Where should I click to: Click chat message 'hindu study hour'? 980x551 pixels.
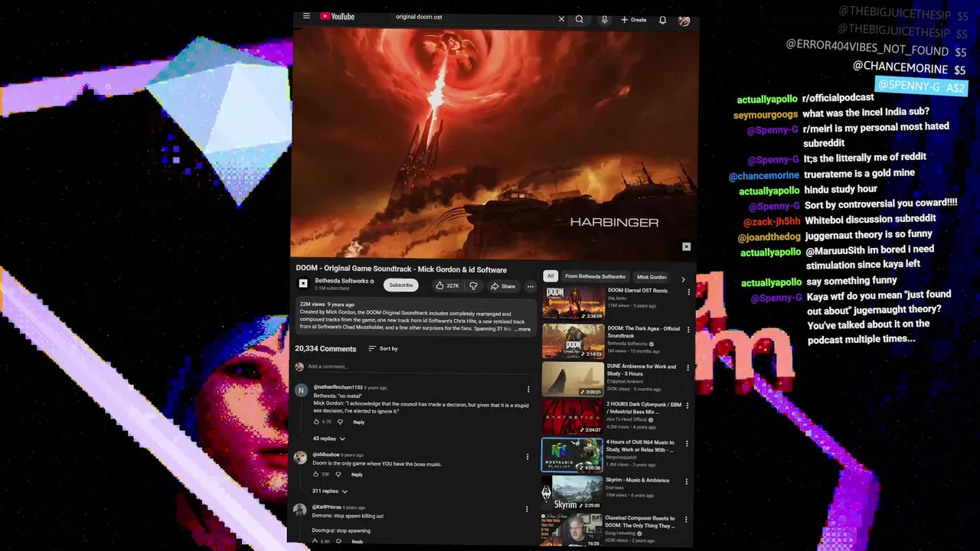[x=841, y=188]
